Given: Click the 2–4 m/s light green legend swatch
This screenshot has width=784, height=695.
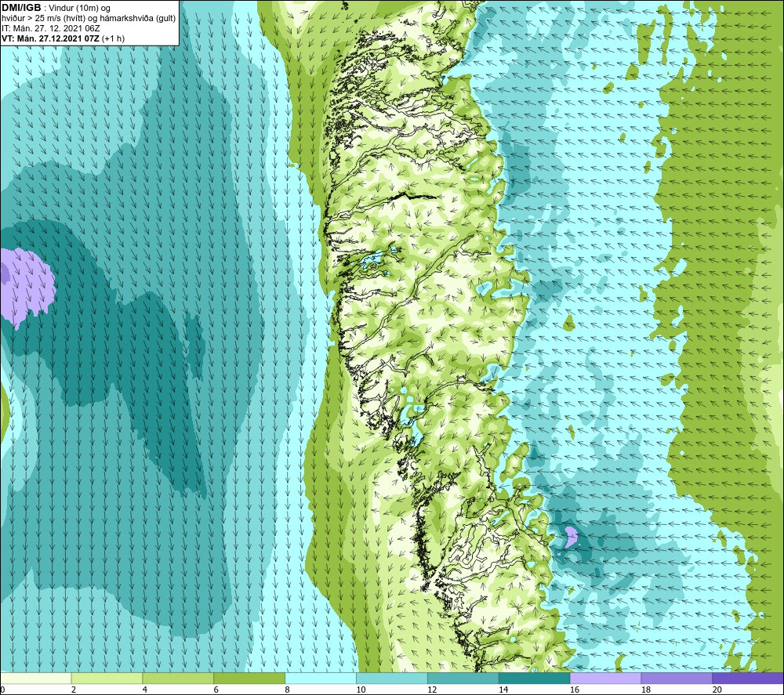Looking at the screenshot, I should tap(107, 678).
